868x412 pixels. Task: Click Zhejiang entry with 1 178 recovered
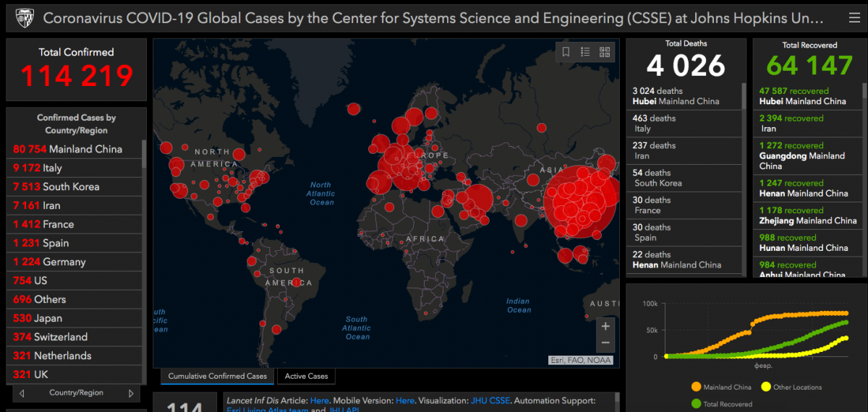[807, 215]
